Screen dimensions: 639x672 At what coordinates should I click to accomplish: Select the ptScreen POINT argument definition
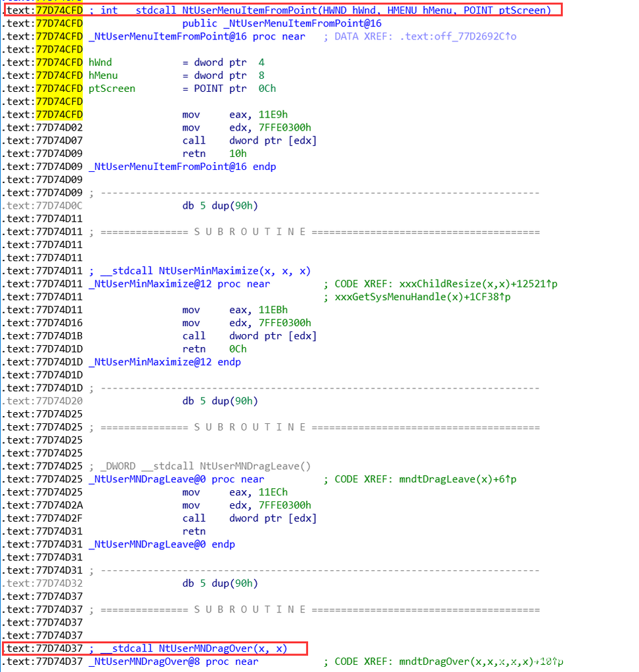(x=112, y=89)
